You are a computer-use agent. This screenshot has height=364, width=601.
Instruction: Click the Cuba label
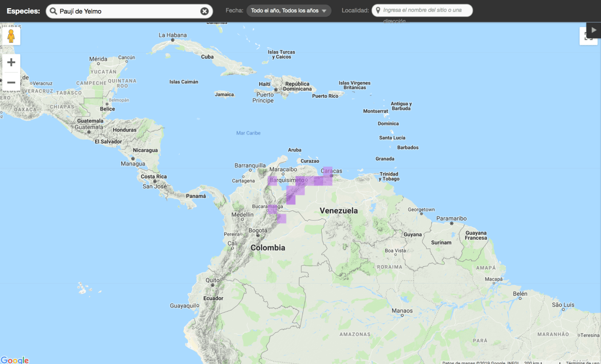click(x=207, y=57)
